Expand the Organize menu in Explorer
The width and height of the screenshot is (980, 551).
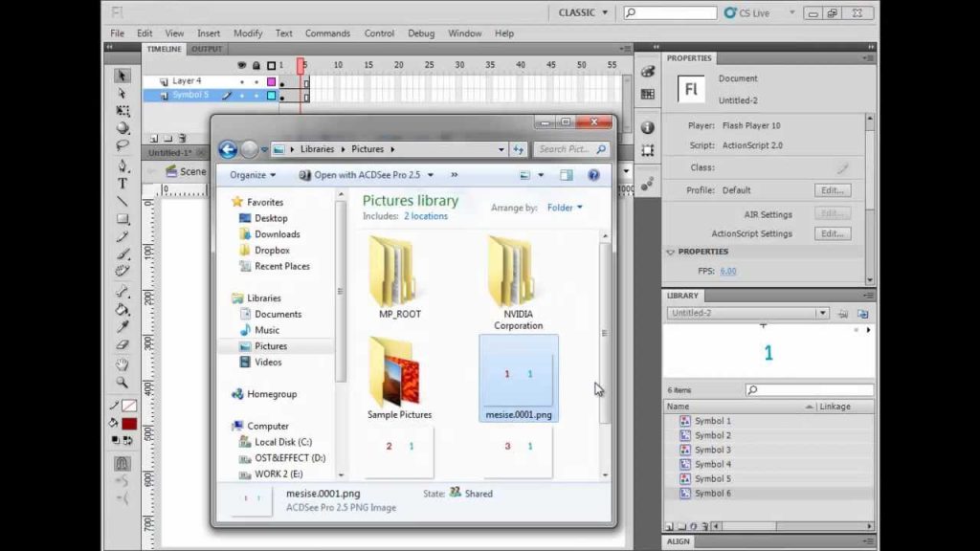(253, 175)
